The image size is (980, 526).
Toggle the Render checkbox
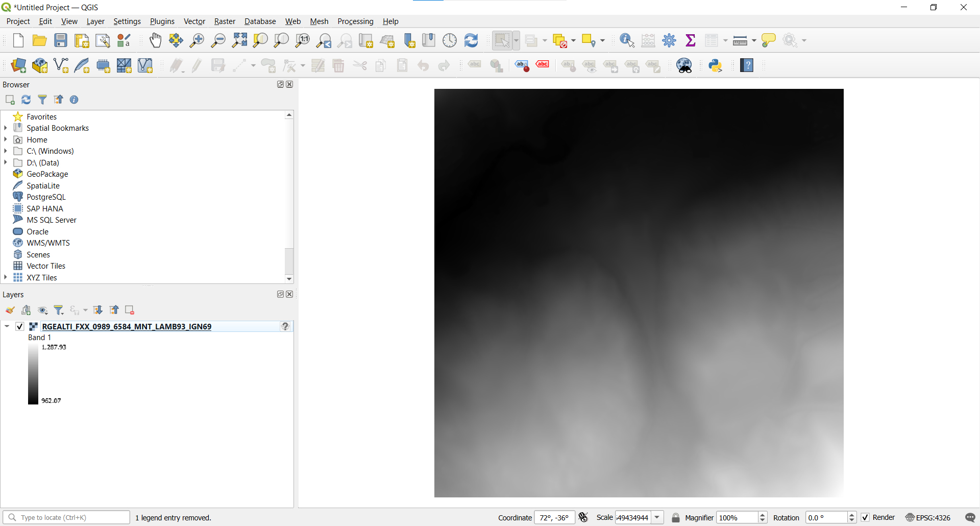[x=865, y=517]
